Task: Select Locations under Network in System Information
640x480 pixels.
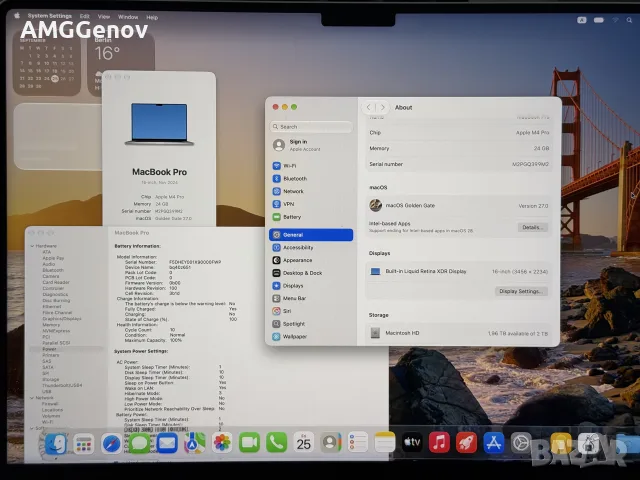Action: (52, 410)
